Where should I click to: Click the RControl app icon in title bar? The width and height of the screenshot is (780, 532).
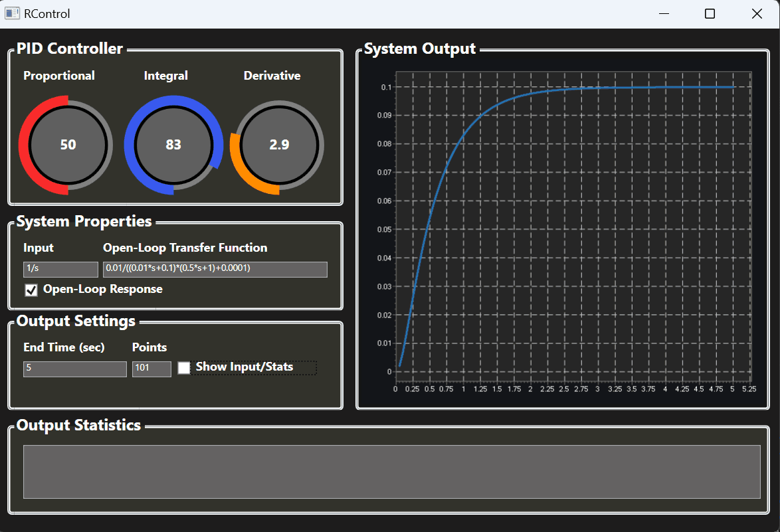pos(12,13)
